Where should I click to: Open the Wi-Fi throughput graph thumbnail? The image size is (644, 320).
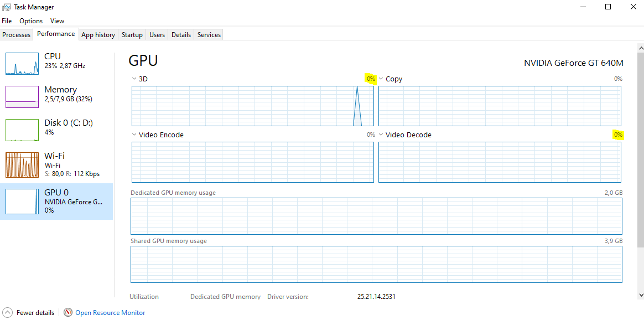coord(22,164)
